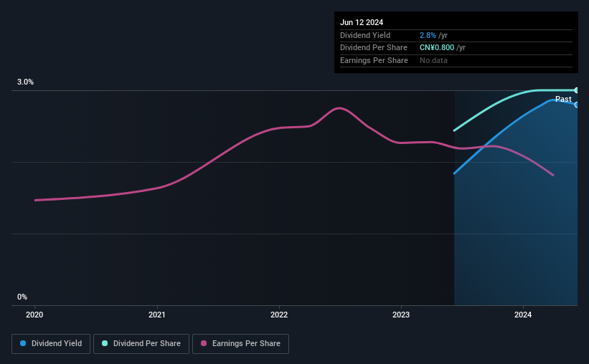Toggle the Dividend Yield legend button

(x=51, y=344)
